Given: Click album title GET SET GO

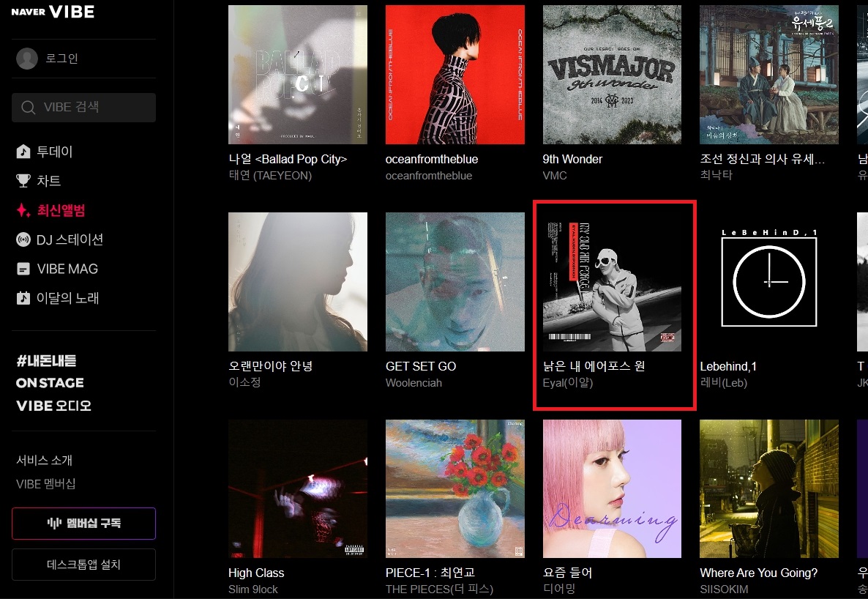Looking at the screenshot, I should click(421, 366).
